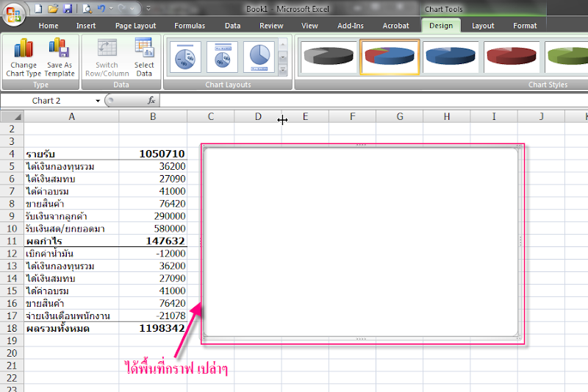The image size is (588, 392).
Task: Save the workbook with the floppy icon
Action: [x=68, y=8]
